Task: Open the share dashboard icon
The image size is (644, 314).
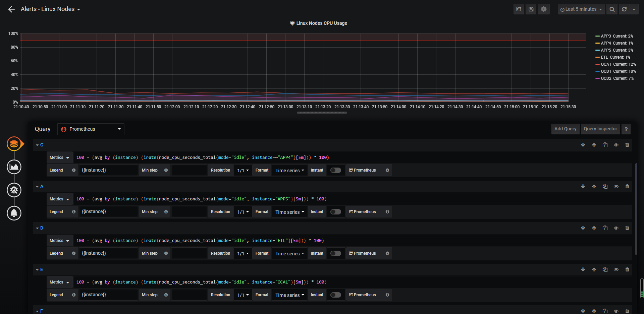Action: pyautogui.click(x=519, y=9)
